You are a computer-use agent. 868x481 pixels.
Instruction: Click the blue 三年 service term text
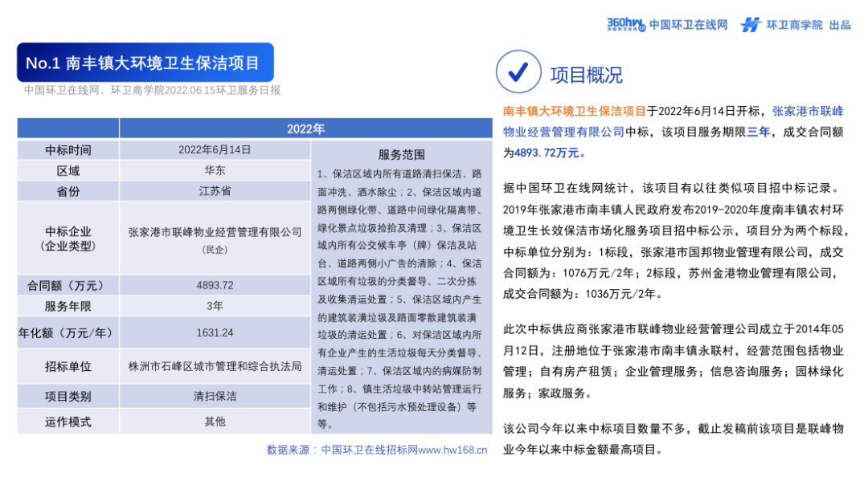tap(759, 132)
